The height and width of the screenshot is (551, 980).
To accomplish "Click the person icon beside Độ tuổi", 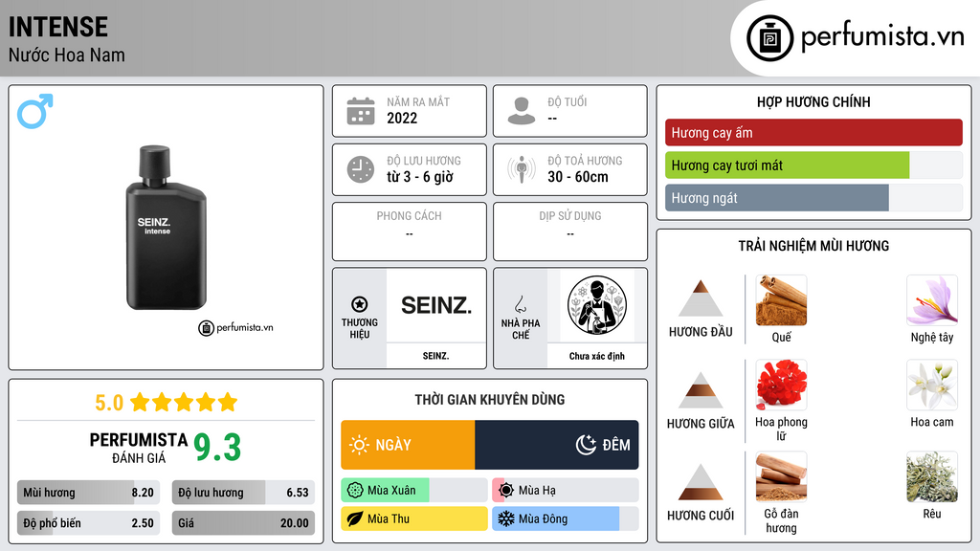I will 522,111.
